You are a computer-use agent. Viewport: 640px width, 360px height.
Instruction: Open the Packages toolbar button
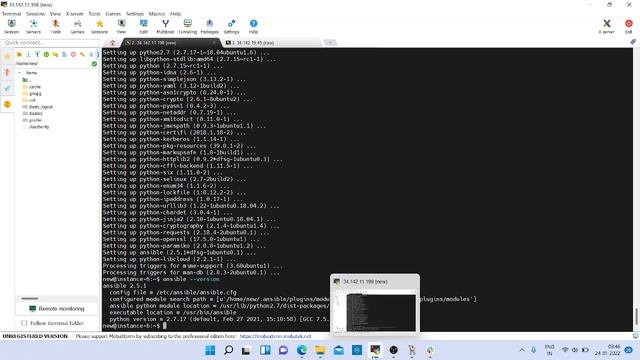209,27
